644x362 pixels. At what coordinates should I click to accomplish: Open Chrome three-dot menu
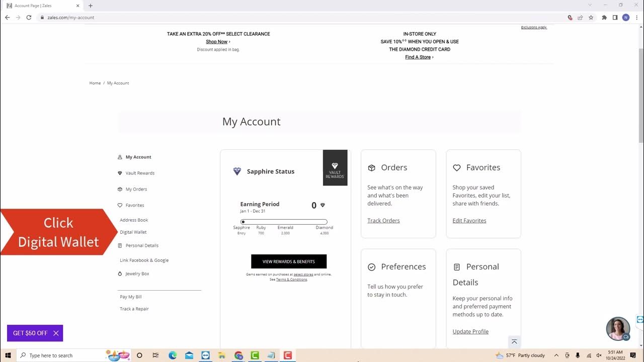click(637, 17)
